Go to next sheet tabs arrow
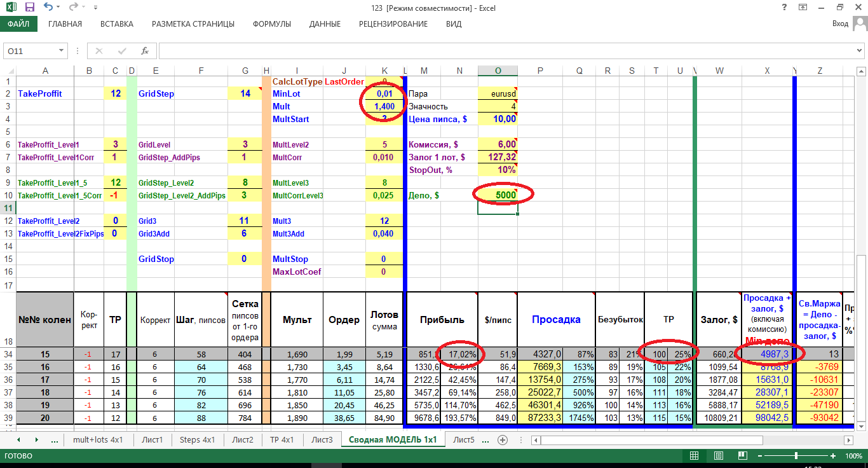 [36, 439]
